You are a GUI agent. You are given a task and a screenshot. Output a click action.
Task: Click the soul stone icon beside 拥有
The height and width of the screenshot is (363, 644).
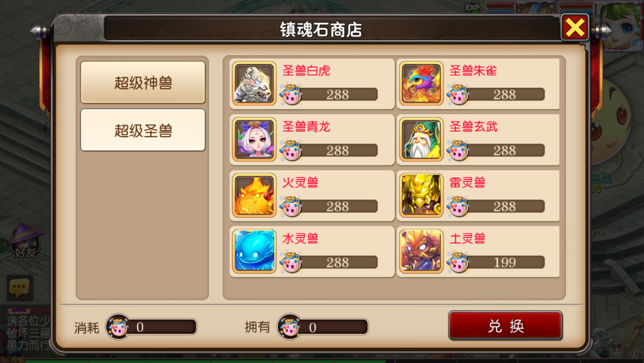289,326
